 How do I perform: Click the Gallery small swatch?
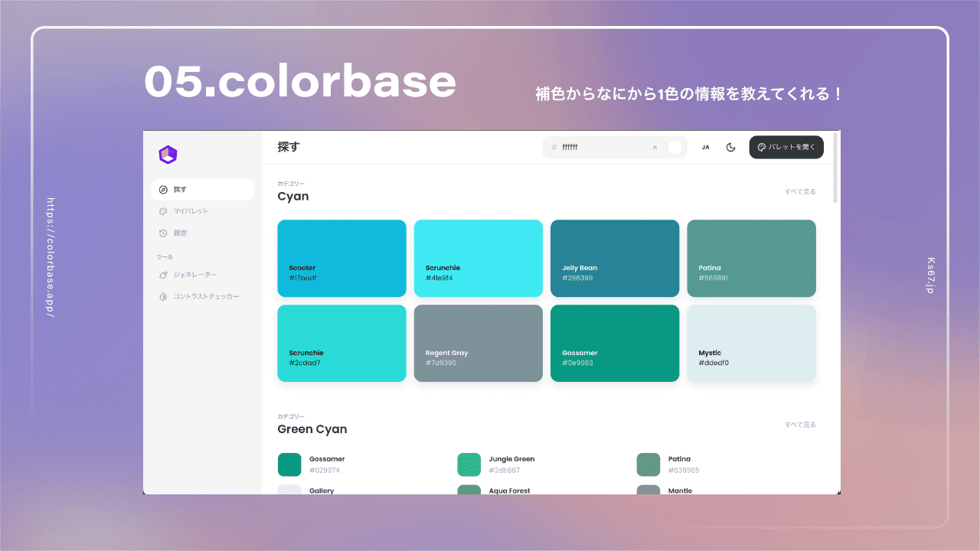tap(289, 490)
